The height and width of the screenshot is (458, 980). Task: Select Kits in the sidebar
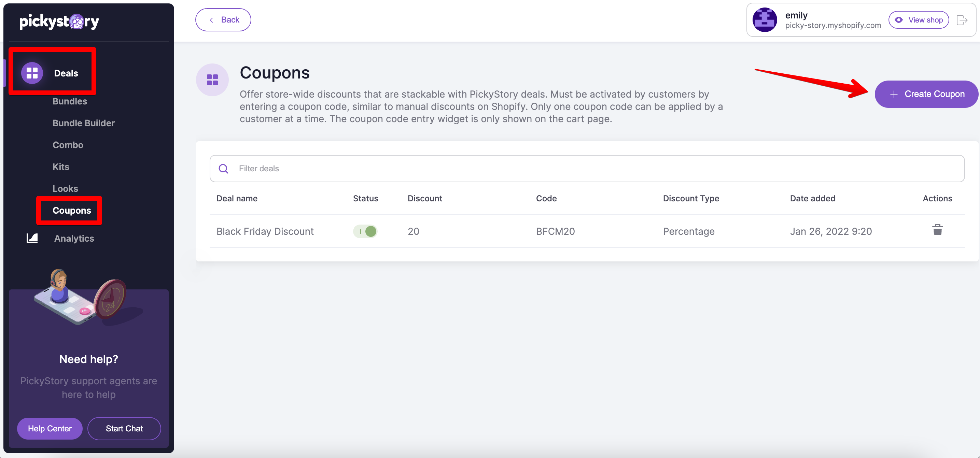click(60, 167)
